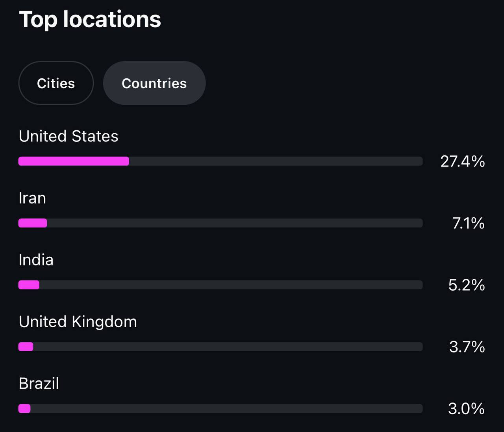Viewport: 504px width, 432px height.
Task: Switch to the Cities tab
Action: click(56, 83)
